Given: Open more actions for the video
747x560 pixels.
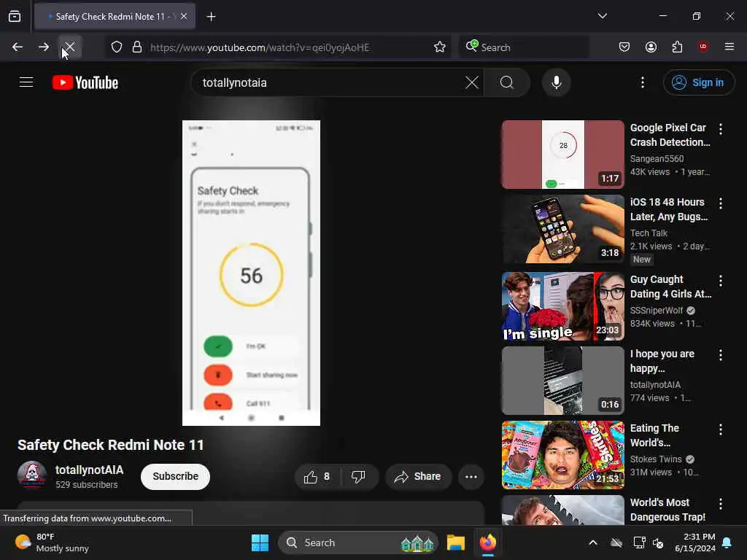Looking at the screenshot, I should tap(471, 477).
